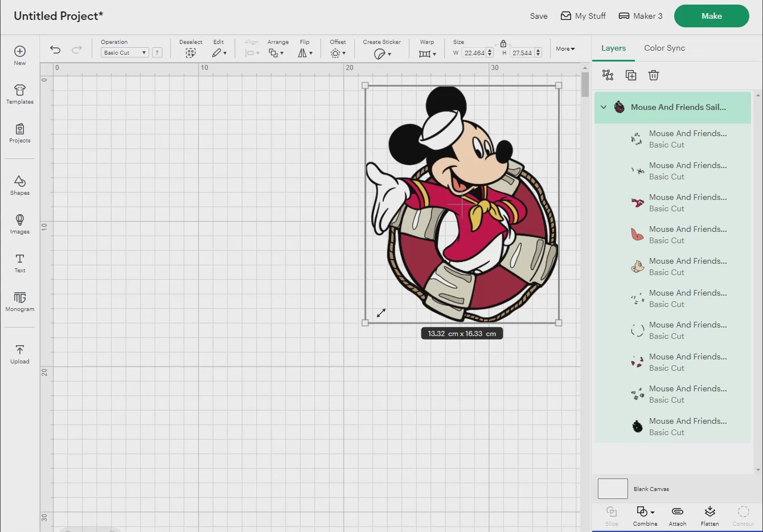Select the dashed circle outline layer

(x=672, y=330)
